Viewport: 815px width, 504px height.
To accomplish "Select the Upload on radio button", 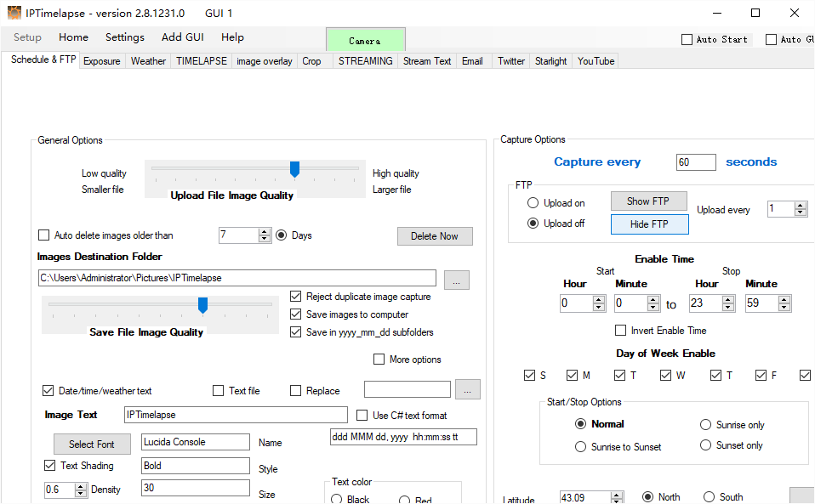I will 533,203.
